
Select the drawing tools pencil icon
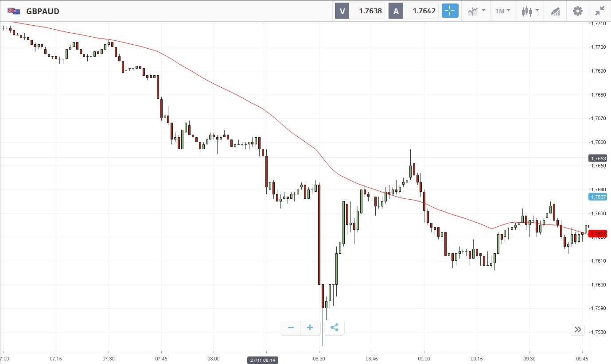[x=555, y=11]
